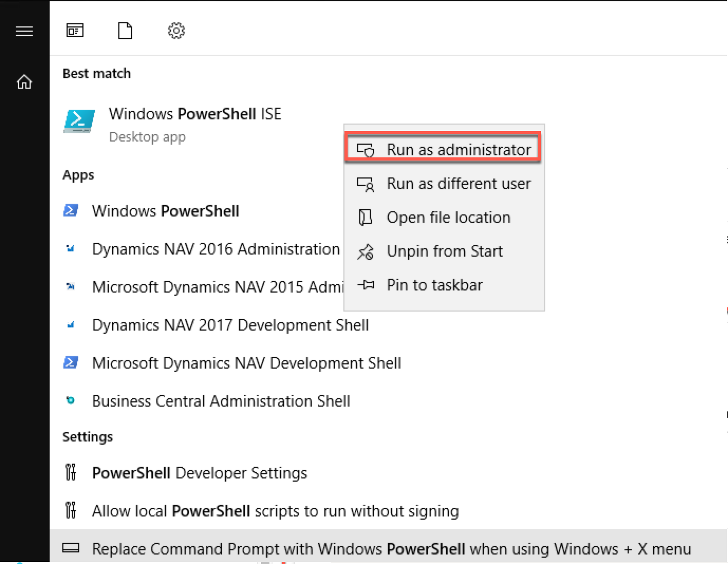Click the Business Central Administration Shell icon
728x564 pixels.
pos(70,400)
